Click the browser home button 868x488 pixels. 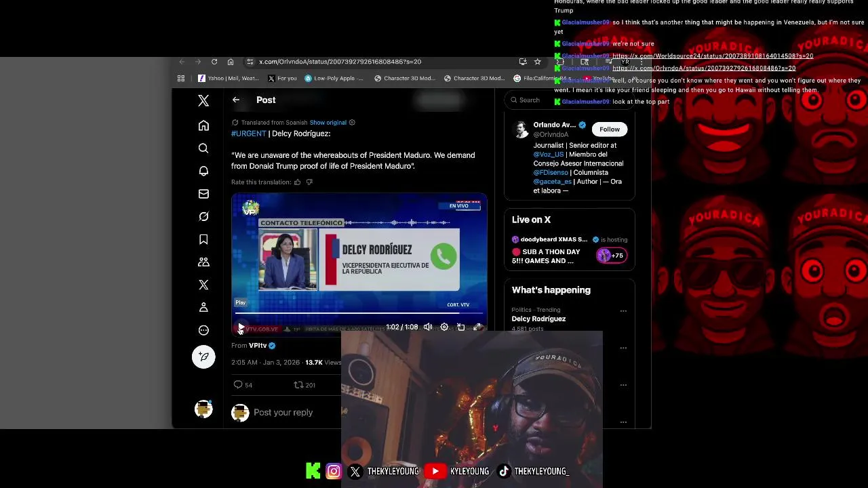point(231,62)
